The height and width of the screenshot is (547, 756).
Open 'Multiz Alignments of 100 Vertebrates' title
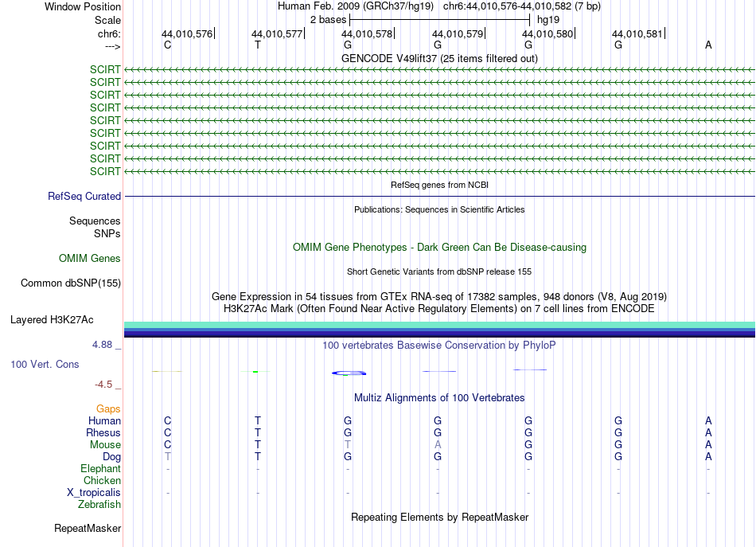coord(439,397)
